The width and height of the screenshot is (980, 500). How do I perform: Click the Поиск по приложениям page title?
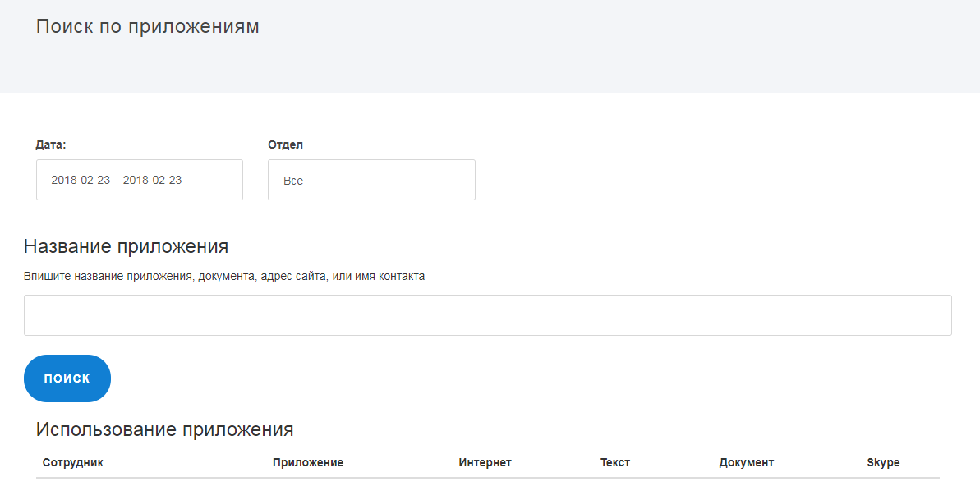coord(148,26)
